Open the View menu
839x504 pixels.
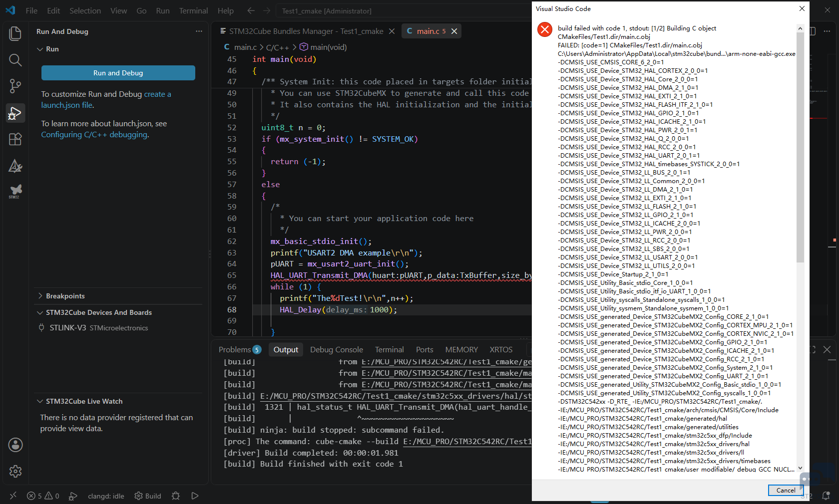coord(118,10)
